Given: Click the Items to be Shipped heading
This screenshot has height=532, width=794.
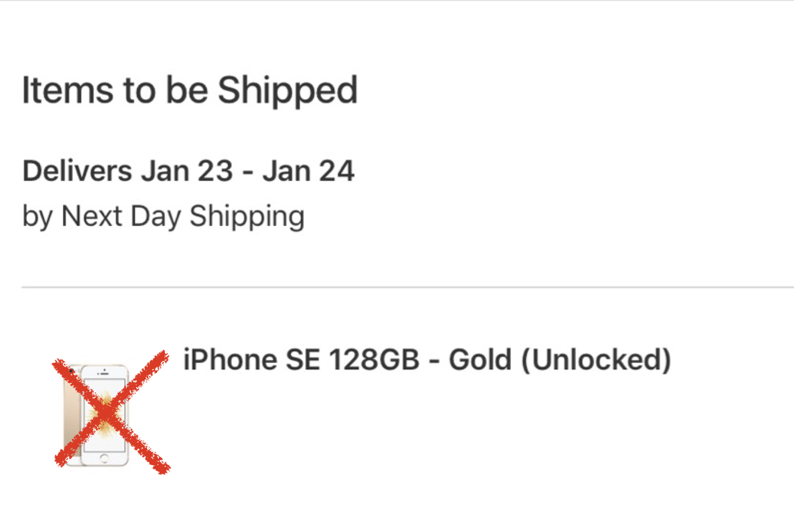Looking at the screenshot, I should [x=190, y=90].
